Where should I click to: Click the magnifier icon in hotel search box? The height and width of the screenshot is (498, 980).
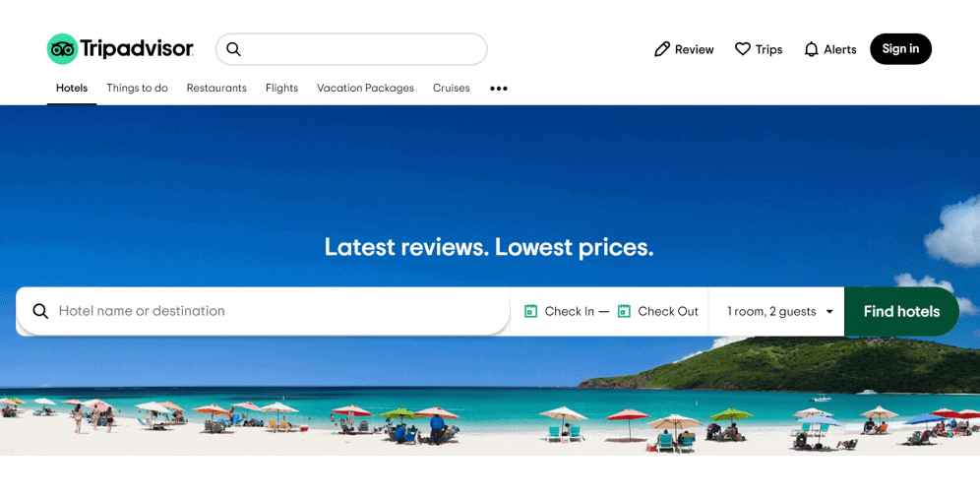pyautogui.click(x=40, y=311)
